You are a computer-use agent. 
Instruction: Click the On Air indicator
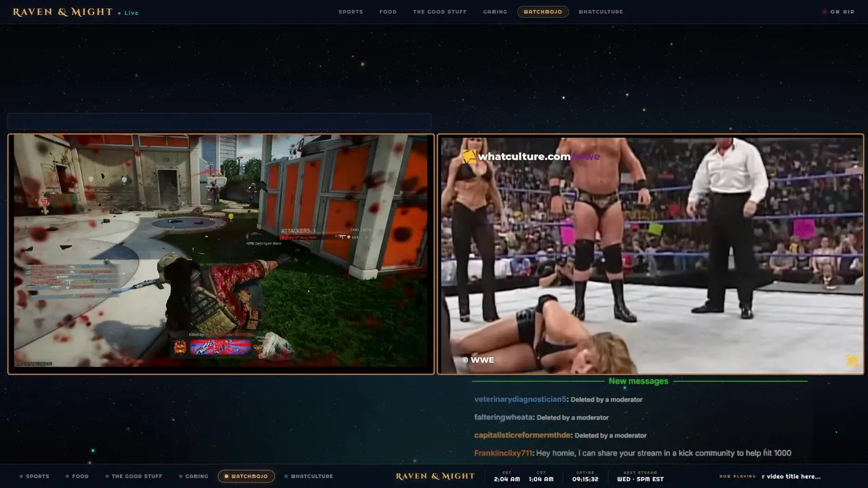(838, 12)
